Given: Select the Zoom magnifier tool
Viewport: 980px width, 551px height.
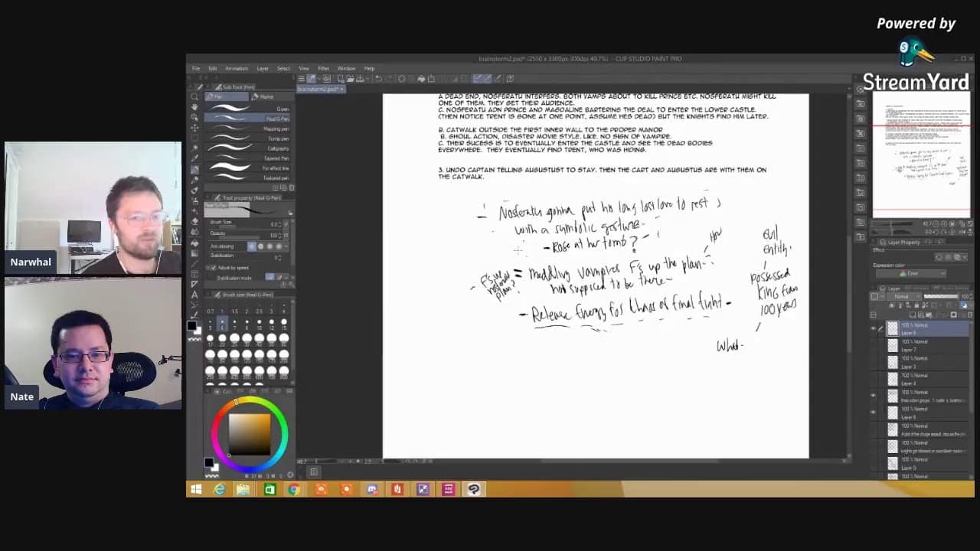Looking at the screenshot, I should point(194,97).
